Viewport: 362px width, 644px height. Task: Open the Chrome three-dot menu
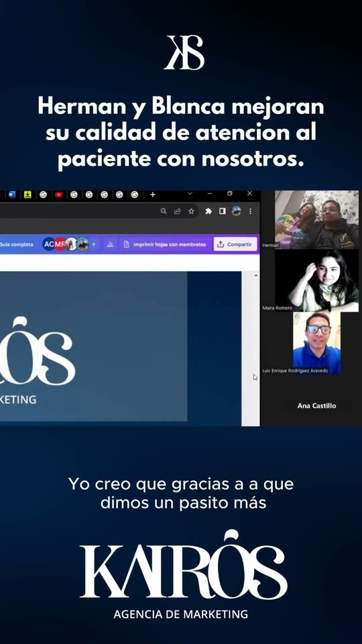[250, 211]
